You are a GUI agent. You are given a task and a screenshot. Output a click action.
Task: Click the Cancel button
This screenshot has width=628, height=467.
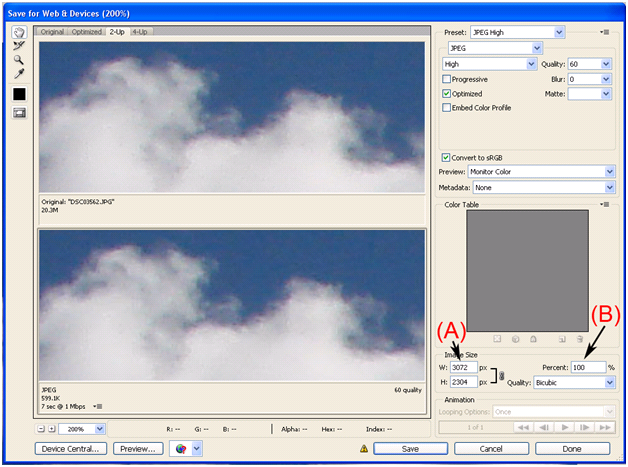(491, 449)
